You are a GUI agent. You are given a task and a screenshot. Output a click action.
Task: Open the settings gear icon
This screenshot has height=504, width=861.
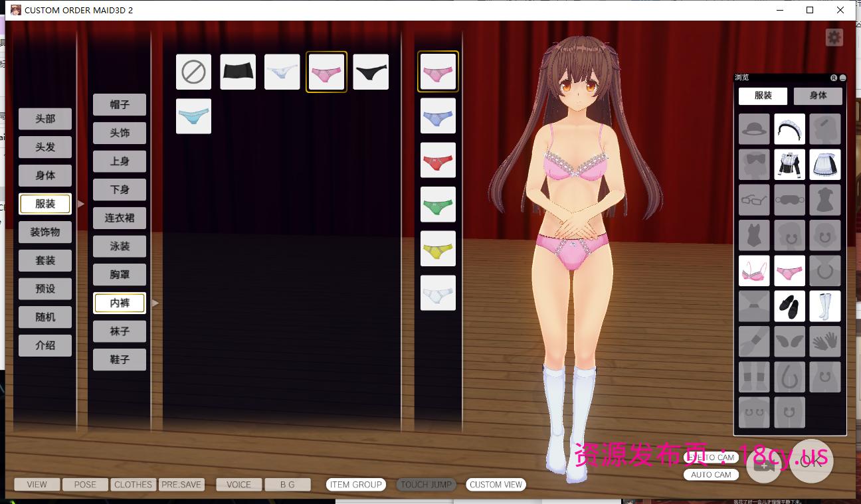[x=834, y=37]
